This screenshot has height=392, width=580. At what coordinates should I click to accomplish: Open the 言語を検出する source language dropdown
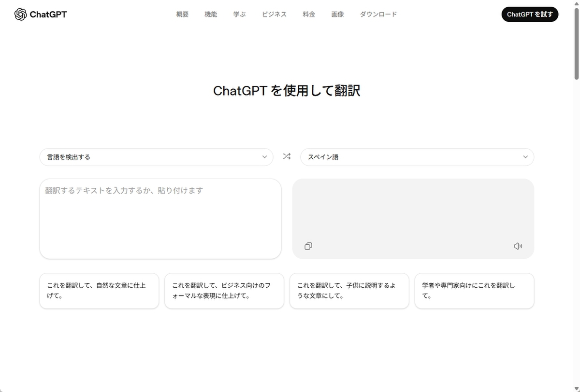coord(156,157)
